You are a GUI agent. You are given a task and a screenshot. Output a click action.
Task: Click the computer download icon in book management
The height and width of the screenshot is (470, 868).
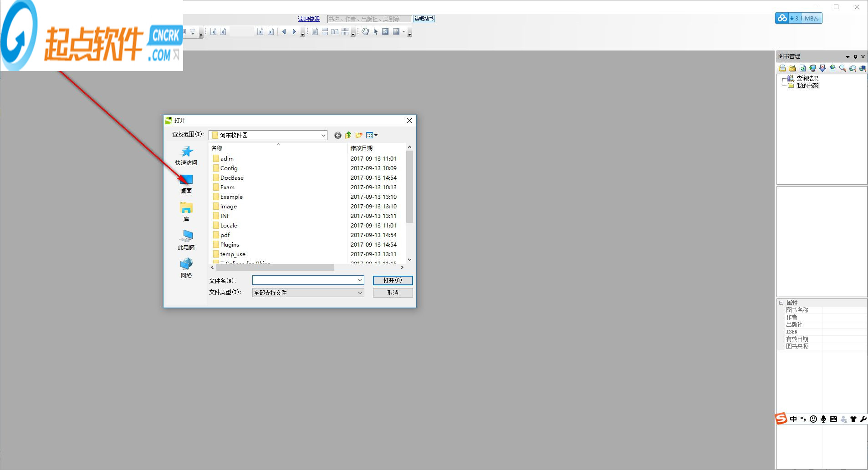point(812,68)
